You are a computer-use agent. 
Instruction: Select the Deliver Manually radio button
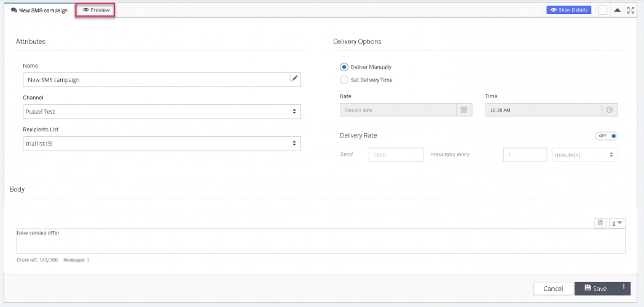(344, 67)
